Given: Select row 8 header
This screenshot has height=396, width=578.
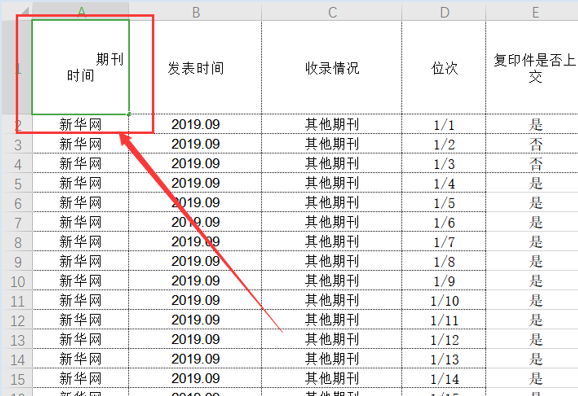Looking at the screenshot, I should (18, 242).
